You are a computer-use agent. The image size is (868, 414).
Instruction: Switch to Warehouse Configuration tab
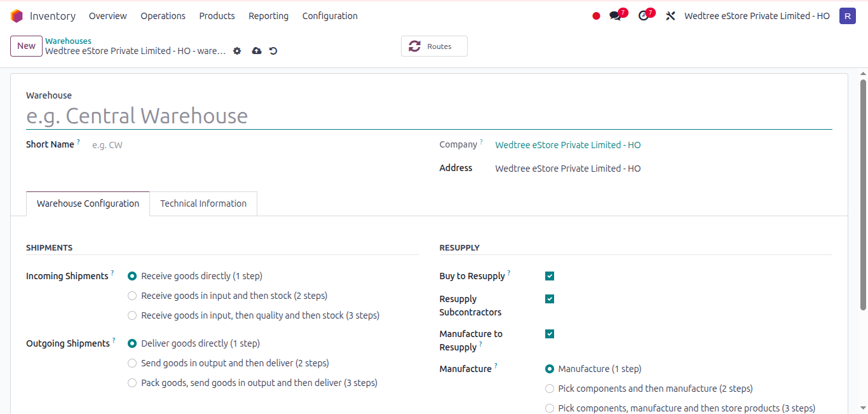pos(88,204)
